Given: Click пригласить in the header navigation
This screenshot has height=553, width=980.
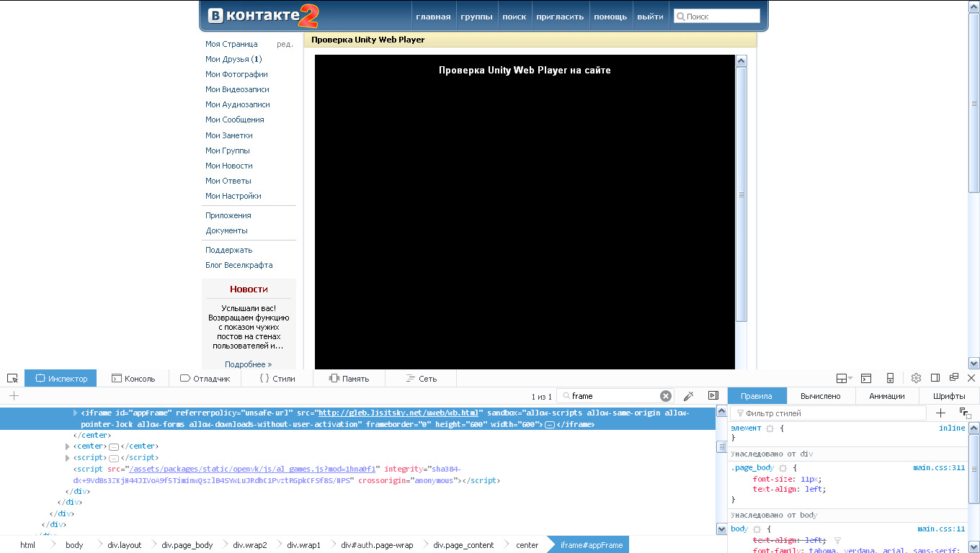Looking at the screenshot, I should pos(560,17).
